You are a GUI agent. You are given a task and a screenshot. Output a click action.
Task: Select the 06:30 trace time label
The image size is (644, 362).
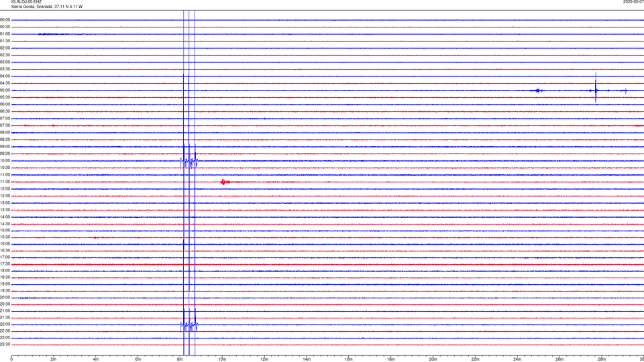pos(5,111)
